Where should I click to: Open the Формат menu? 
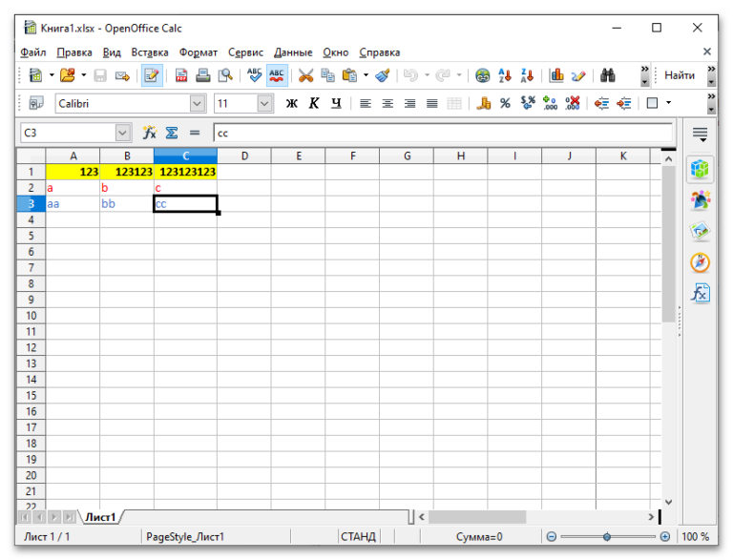pos(199,52)
